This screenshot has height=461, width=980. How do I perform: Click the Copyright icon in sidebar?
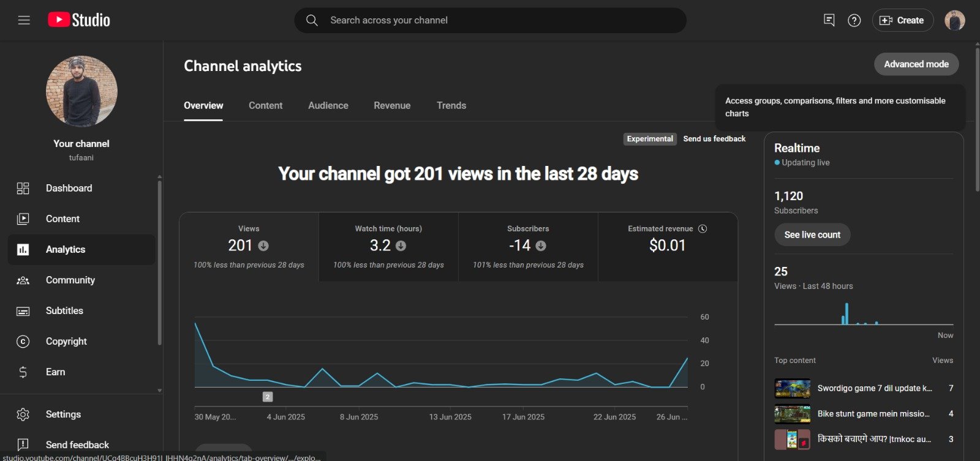[x=23, y=341]
